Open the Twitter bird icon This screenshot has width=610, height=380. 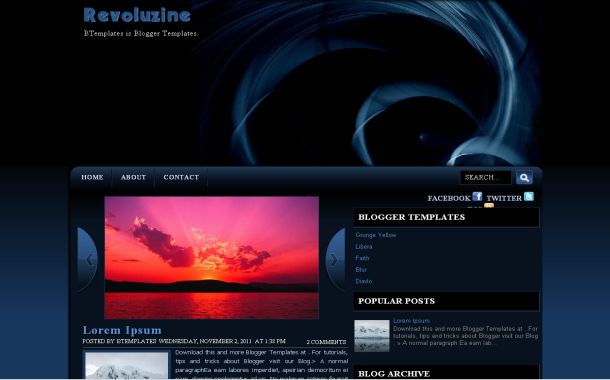529,196
